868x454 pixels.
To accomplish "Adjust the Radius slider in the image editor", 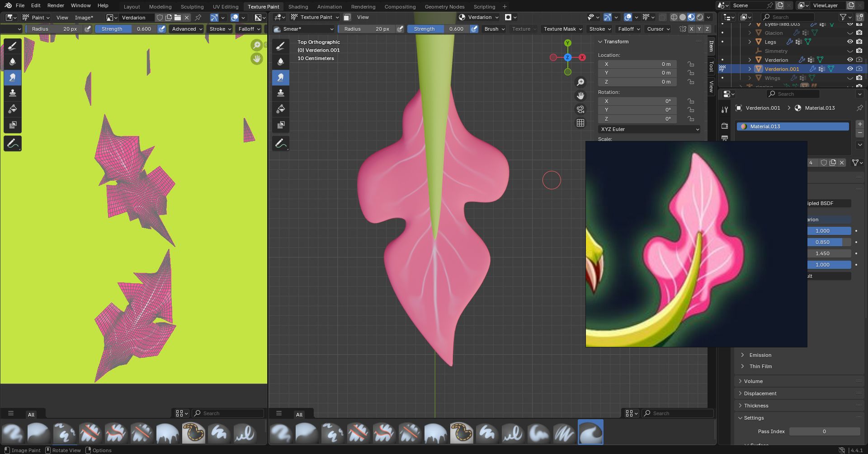I will (54, 29).
